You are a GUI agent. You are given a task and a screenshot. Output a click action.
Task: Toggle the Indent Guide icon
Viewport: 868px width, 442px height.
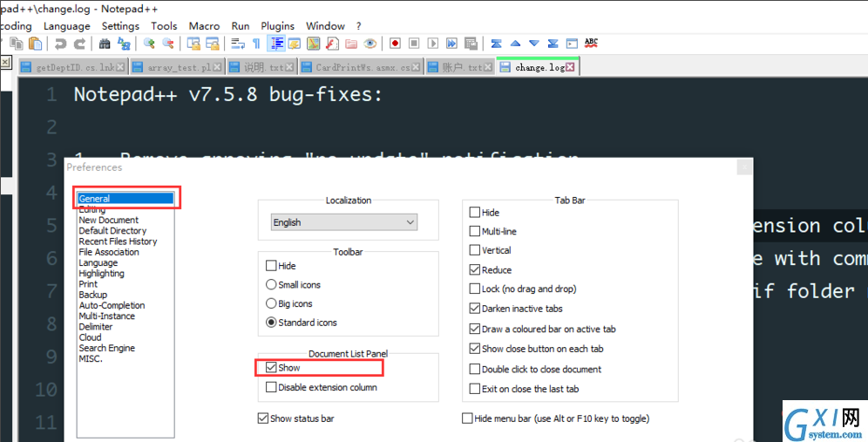tap(275, 44)
